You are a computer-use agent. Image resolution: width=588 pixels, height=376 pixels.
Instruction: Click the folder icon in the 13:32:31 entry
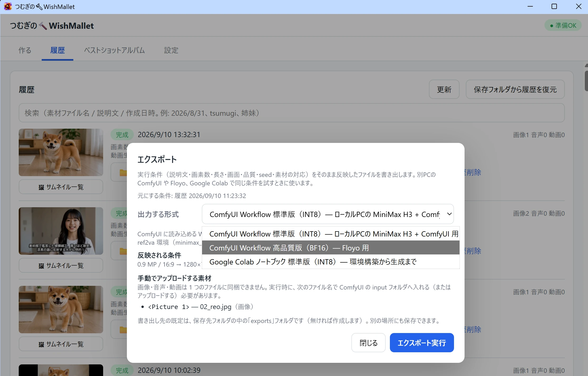(x=123, y=173)
